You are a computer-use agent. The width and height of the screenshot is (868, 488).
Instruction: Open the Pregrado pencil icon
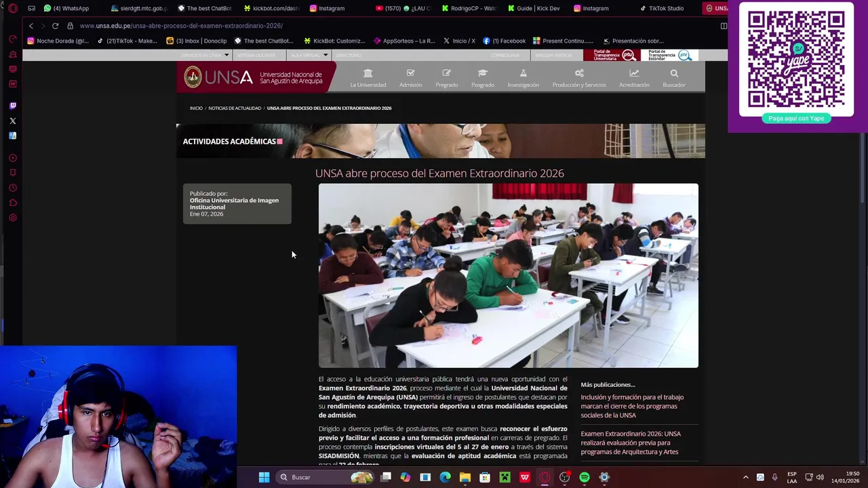click(446, 73)
